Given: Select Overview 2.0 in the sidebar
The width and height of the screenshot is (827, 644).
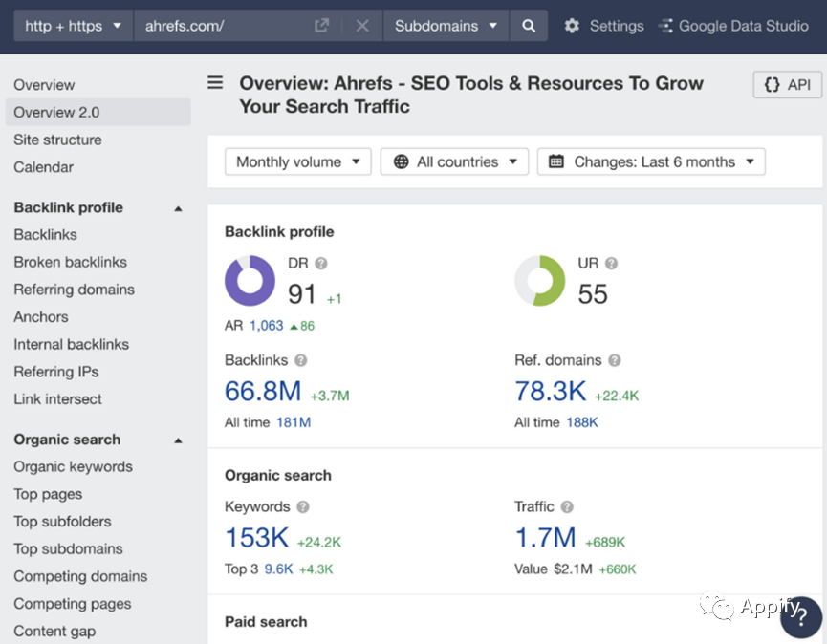Looking at the screenshot, I should click(x=98, y=112).
